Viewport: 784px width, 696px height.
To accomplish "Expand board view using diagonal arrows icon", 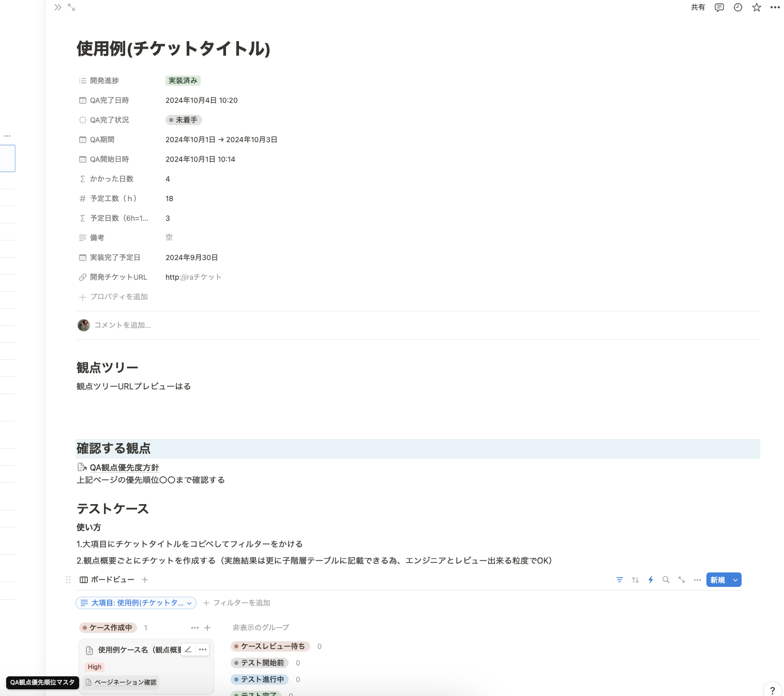I will pyautogui.click(x=681, y=580).
